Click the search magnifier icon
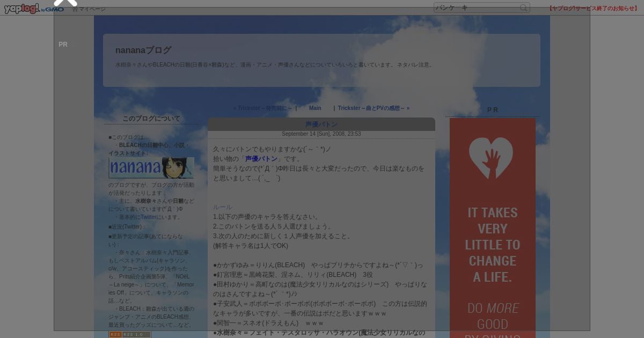The height and width of the screenshot is (338, 644). pyautogui.click(x=523, y=8)
